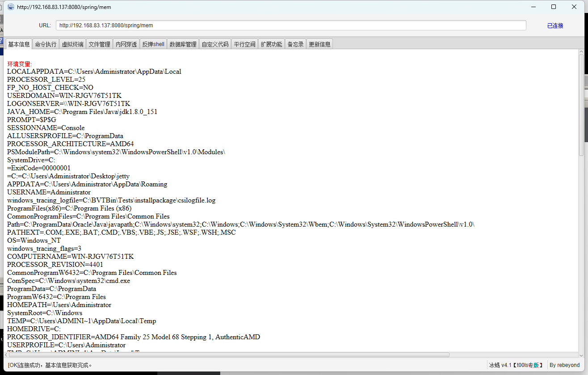Open the 平行空间 tab
This screenshot has height=375, width=588.
(244, 44)
